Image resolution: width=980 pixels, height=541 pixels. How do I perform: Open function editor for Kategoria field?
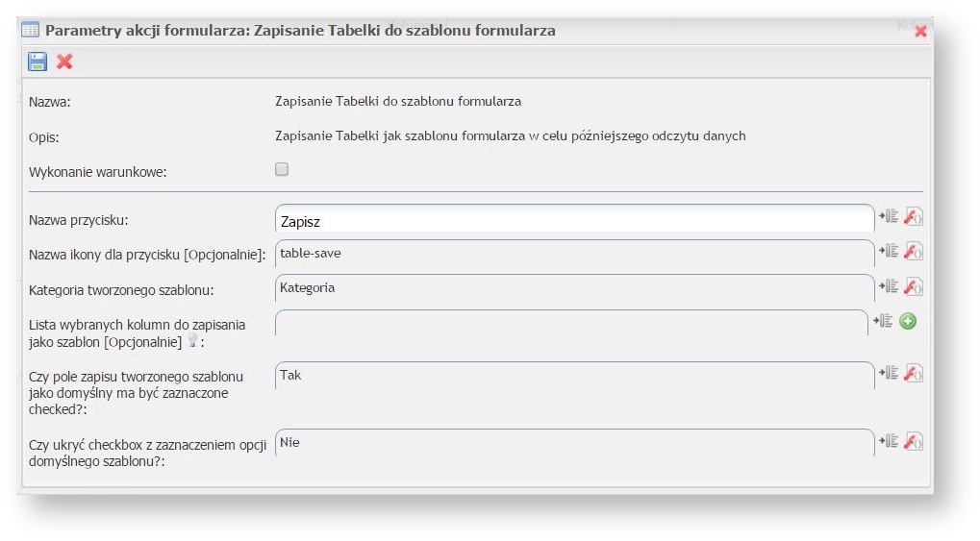pyautogui.click(x=914, y=286)
